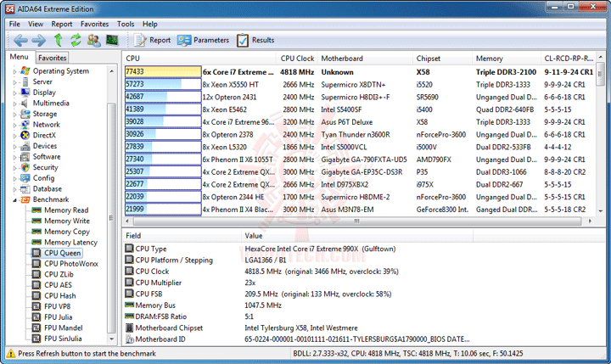Expand the Config node

pos(14,178)
